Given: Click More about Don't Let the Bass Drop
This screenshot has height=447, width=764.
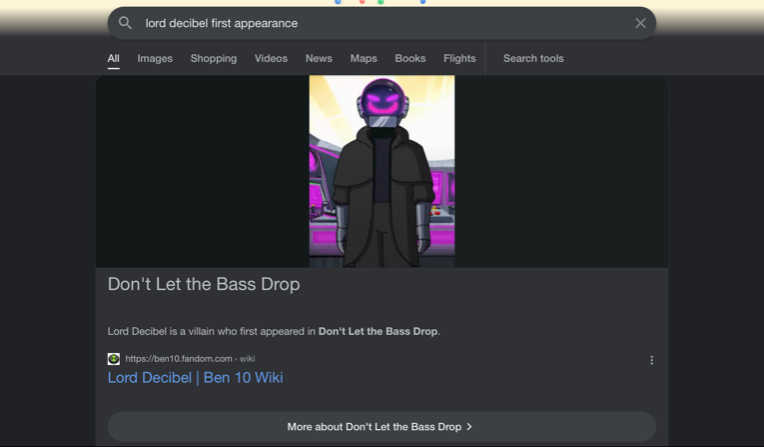Looking at the screenshot, I should tap(382, 427).
